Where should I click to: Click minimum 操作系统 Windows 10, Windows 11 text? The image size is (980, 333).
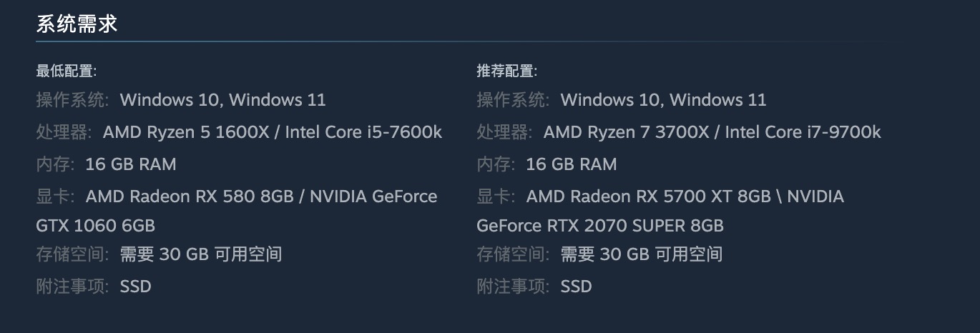[222, 99]
